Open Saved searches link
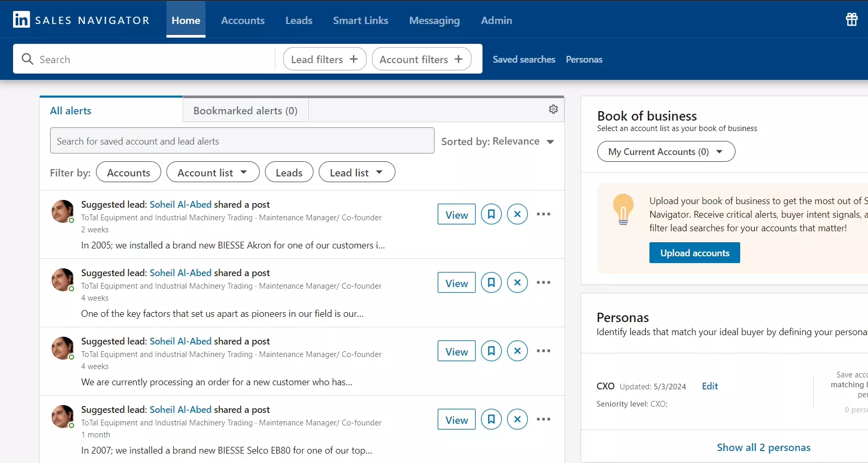868x463 pixels. 524,60
